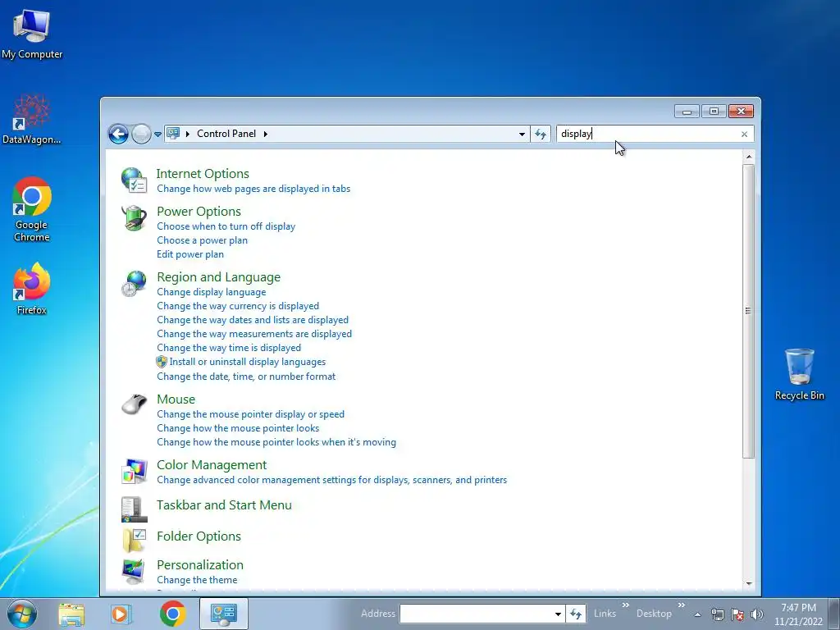The width and height of the screenshot is (840, 630).
Task: Click the scrollbar down arrow
Action: click(748, 583)
